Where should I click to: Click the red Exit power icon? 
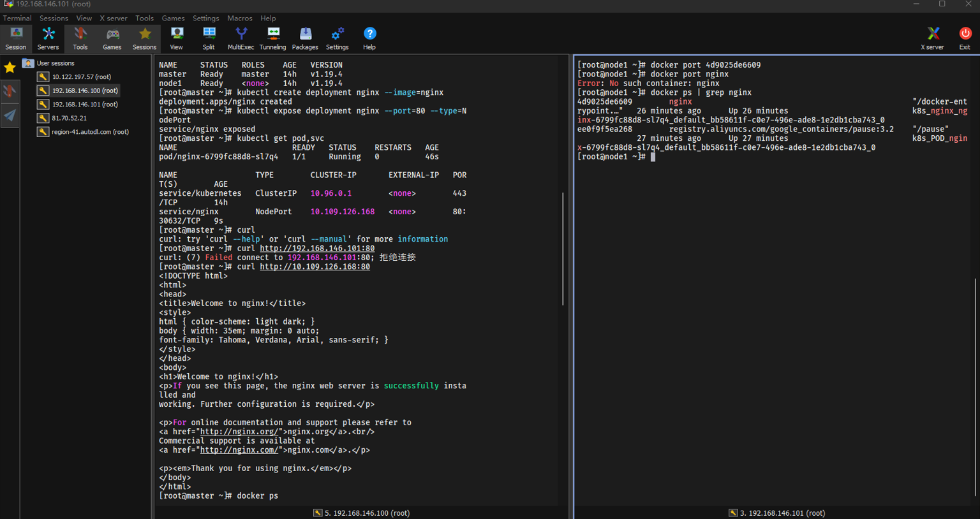[965, 38]
